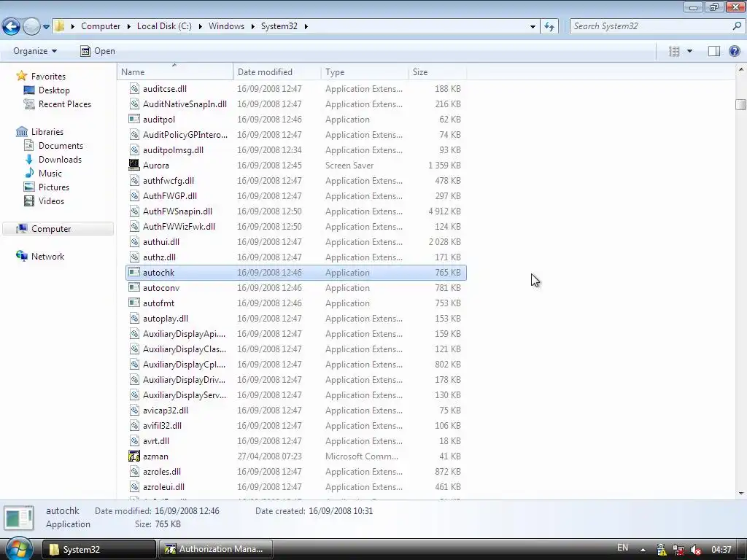The height and width of the screenshot is (560, 747).
Task: Select file AuditNativeSnapIn.dll
Action: (296, 104)
